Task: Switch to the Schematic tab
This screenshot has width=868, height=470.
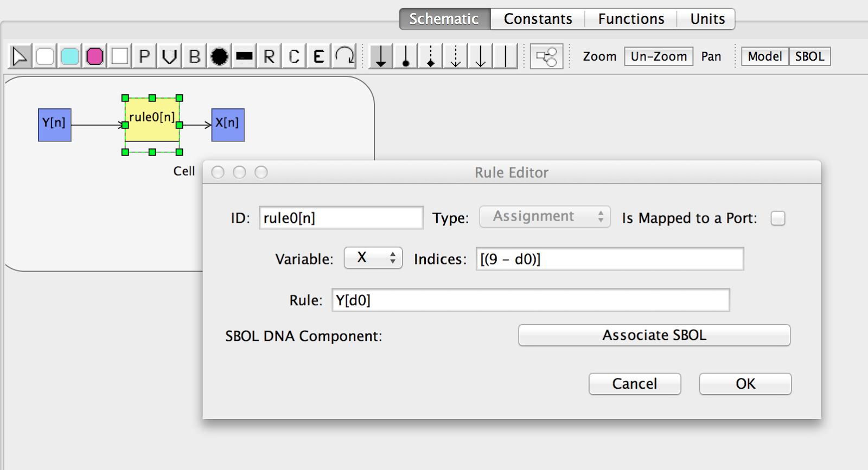Action: click(444, 19)
